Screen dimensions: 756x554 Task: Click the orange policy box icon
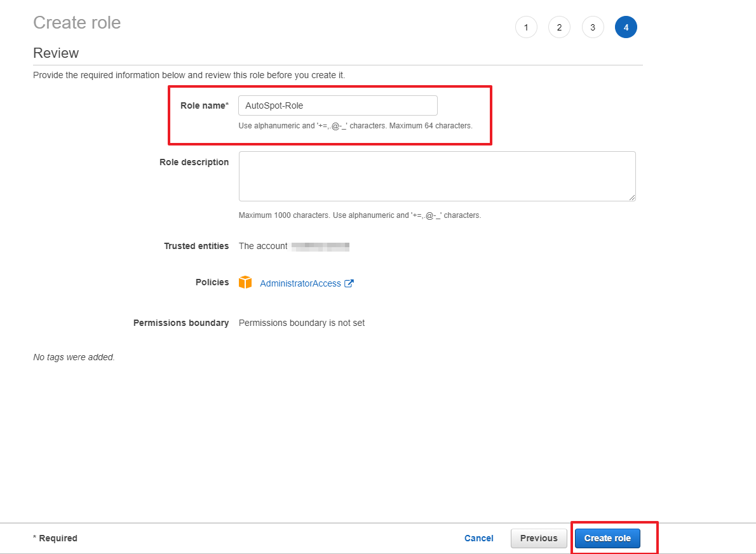pyautogui.click(x=245, y=283)
